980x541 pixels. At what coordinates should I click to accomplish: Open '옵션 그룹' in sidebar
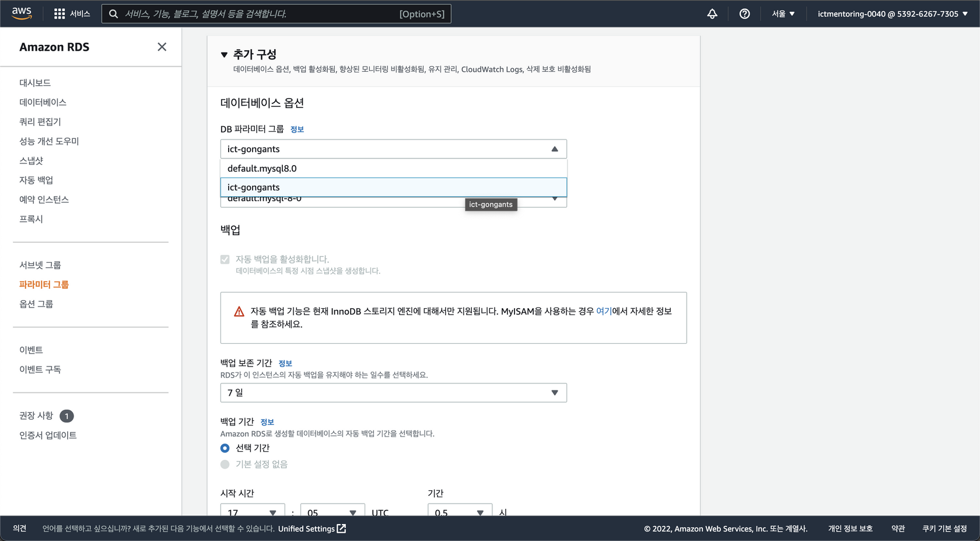pos(36,304)
